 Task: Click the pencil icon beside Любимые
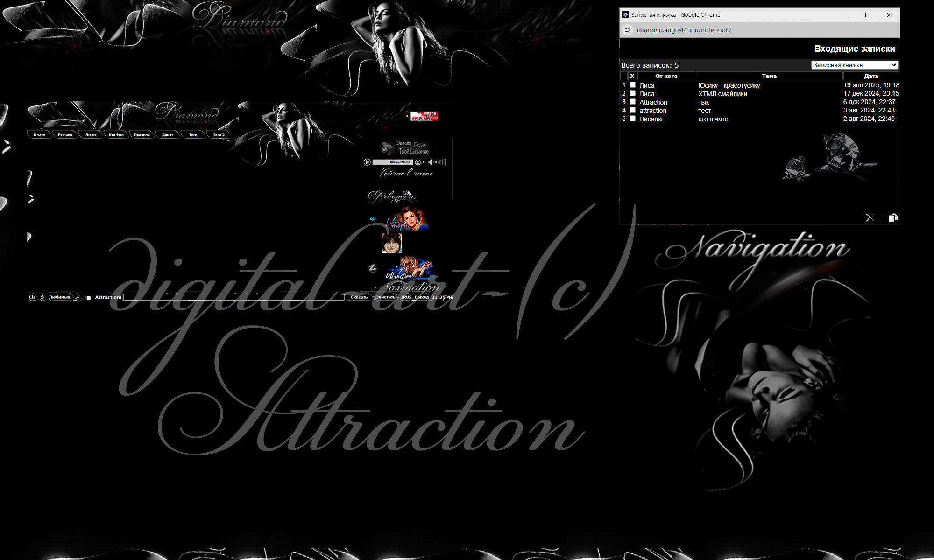77,297
